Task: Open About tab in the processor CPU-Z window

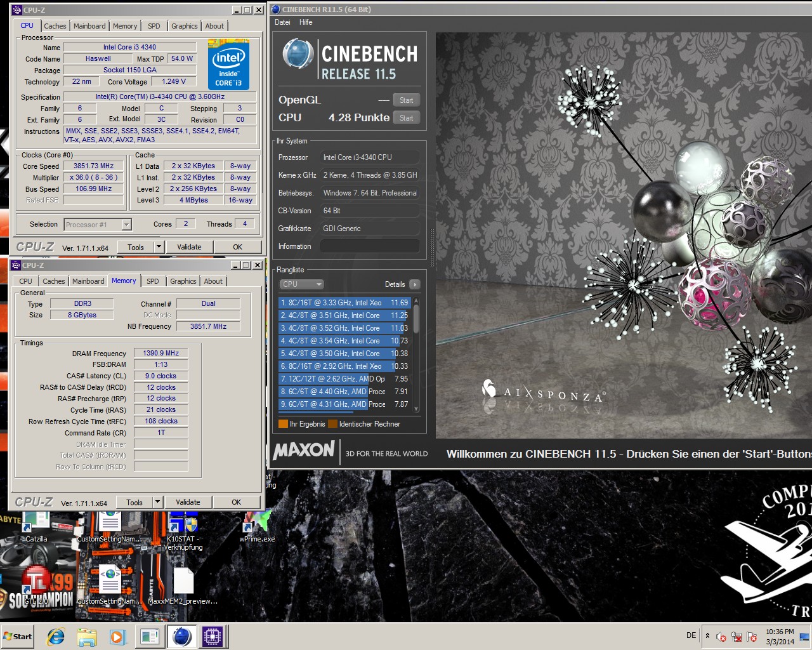Action: (x=214, y=26)
